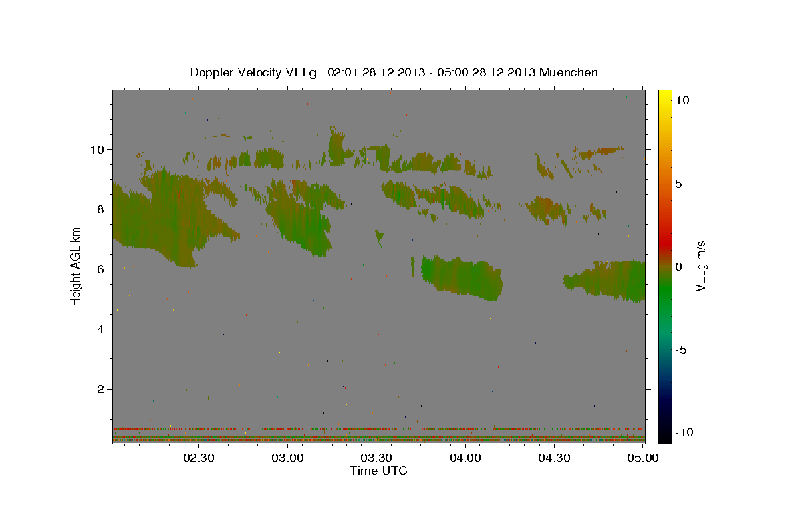Screen dimensions: 798x532
Task: Click the "Height AGL km" axis label
Action: (x=76, y=266)
